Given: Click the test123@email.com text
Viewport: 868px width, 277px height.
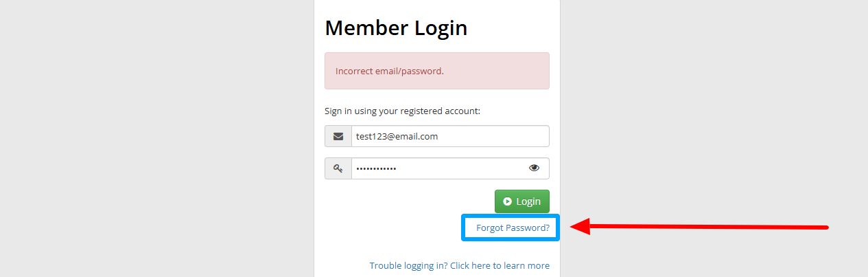Looking at the screenshot, I should 397,136.
